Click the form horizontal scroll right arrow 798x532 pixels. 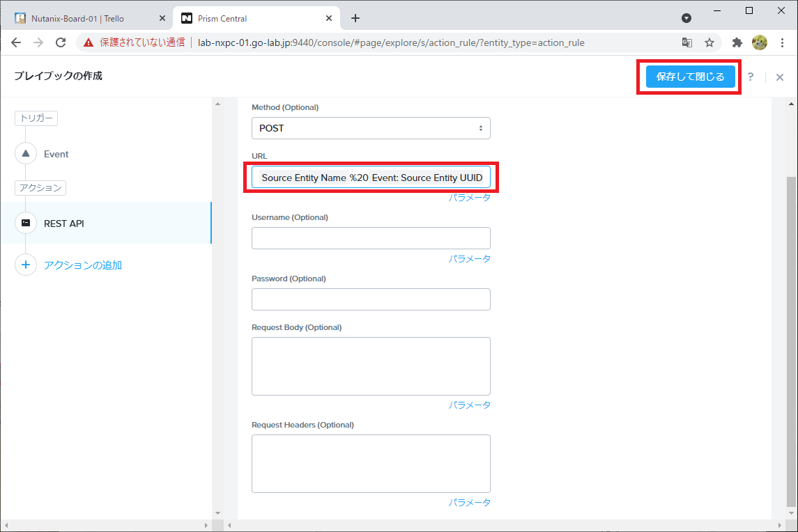point(780,525)
